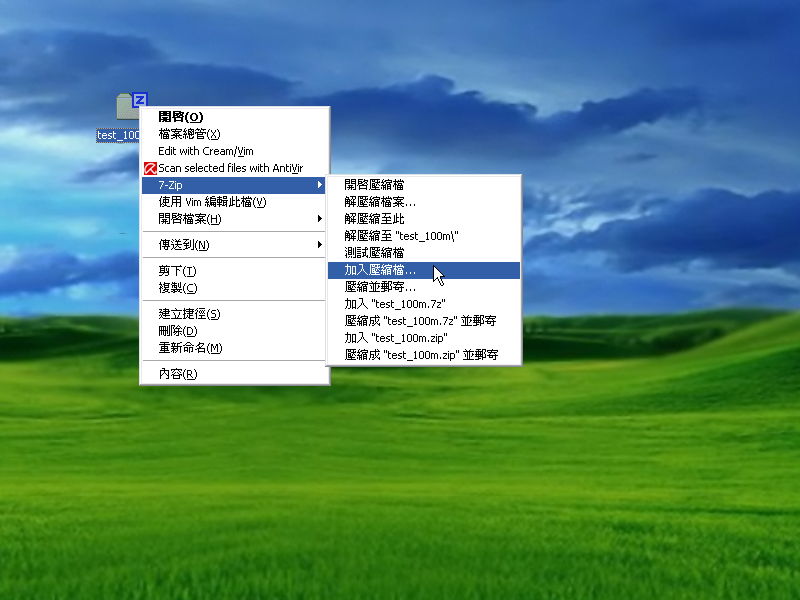Select 壓縮成 "test_100m.7z" 並郵寄
This screenshot has width=800, height=600.
click(x=424, y=321)
